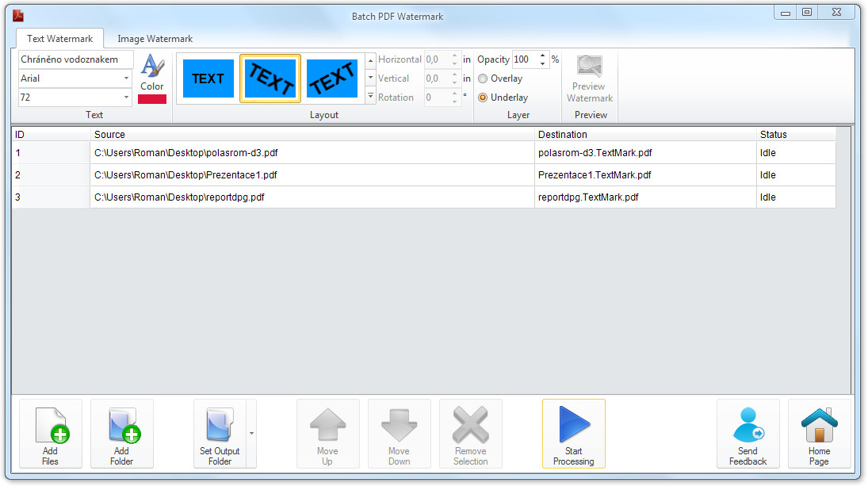This screenshot has height=486, width=868.
Task: Click the red color swatch
Action: click(152, 99)
